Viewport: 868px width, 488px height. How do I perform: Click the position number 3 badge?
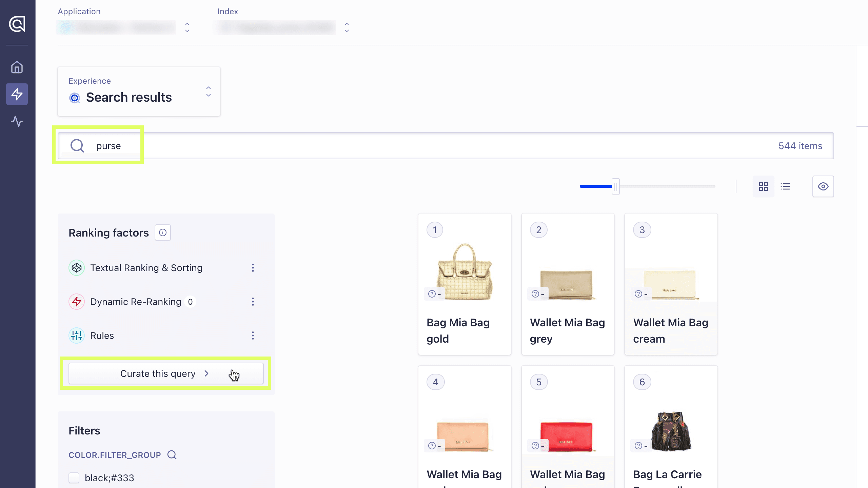(642, 230)
